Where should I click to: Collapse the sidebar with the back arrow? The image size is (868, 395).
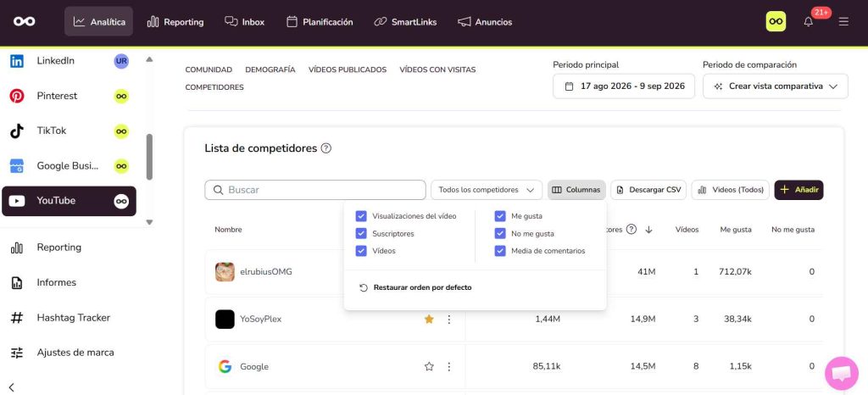11,387
